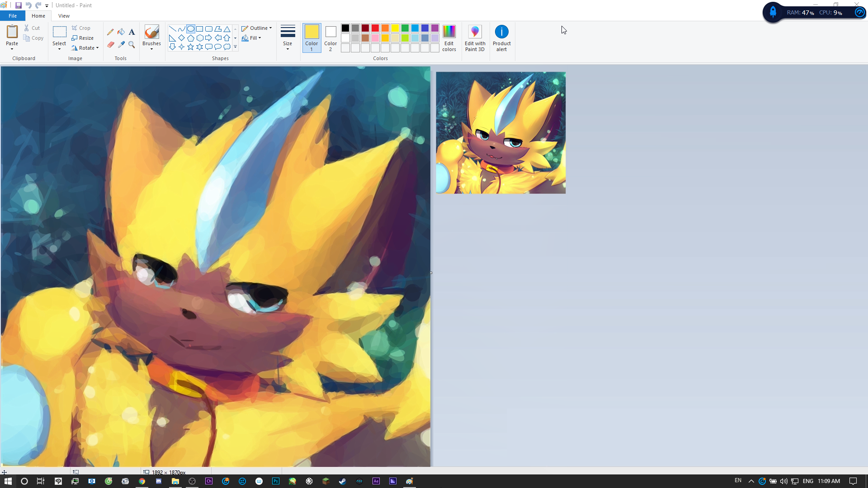Activate Color 2 selector
This screenshot has height=488, width=868.
click(330, 38)
